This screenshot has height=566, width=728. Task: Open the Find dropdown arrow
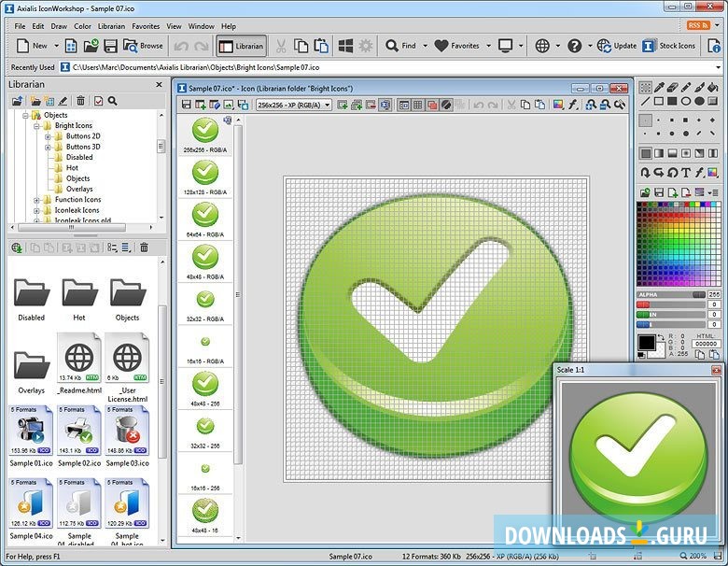point(425,46)
